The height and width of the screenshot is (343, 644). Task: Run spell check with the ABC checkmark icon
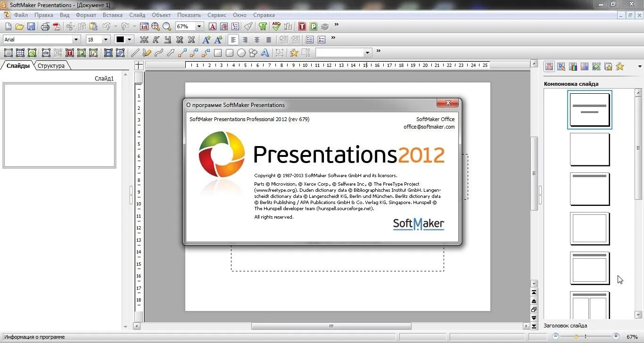pos(276,26)
